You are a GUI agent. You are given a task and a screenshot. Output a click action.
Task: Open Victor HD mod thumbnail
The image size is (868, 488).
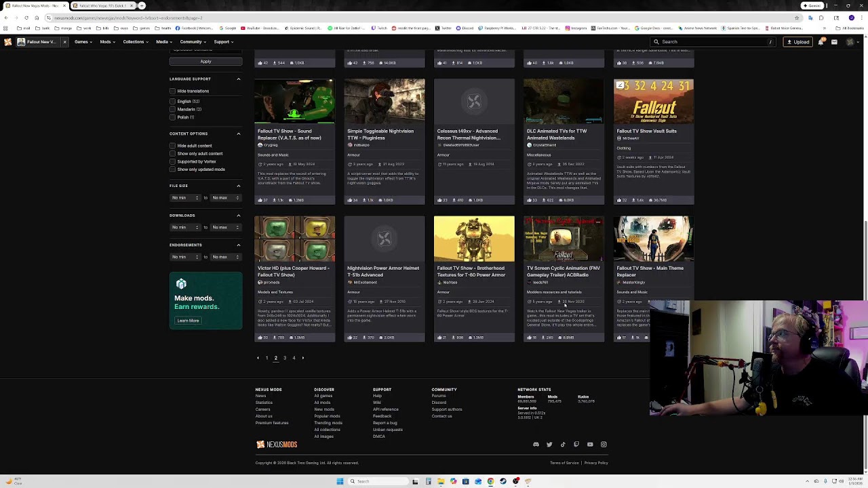[x=294, y=239]
